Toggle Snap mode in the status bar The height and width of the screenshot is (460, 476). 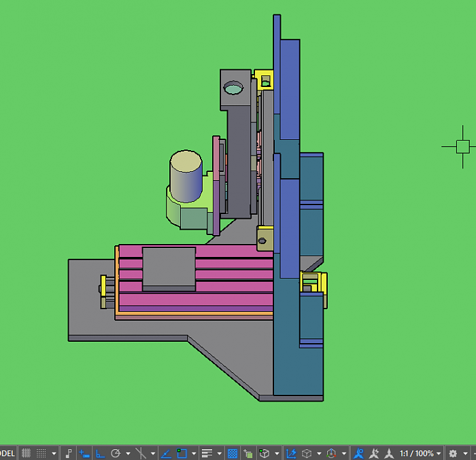(41, 453)
